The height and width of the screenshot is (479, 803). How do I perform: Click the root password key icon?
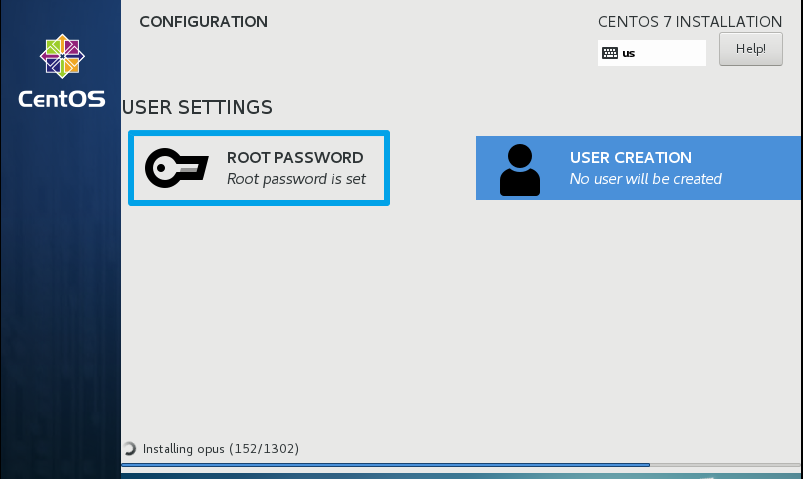coord(176,168)
